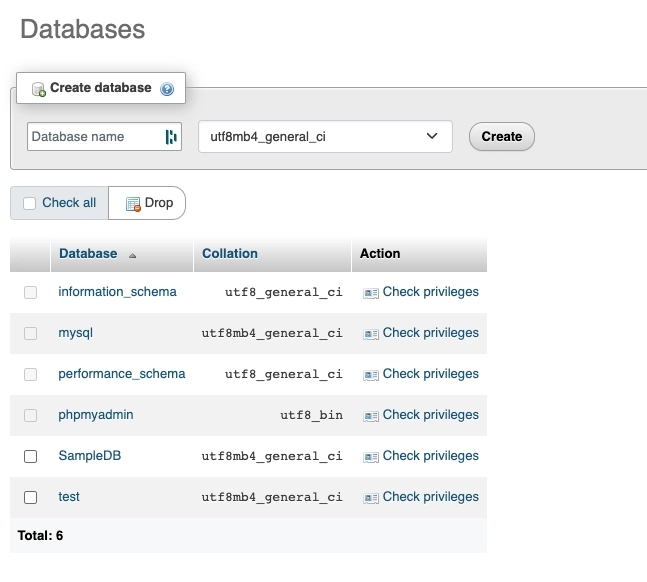647x582 pixels.
Task: Check privileges for information_schema
Action: tap(430, 292)
